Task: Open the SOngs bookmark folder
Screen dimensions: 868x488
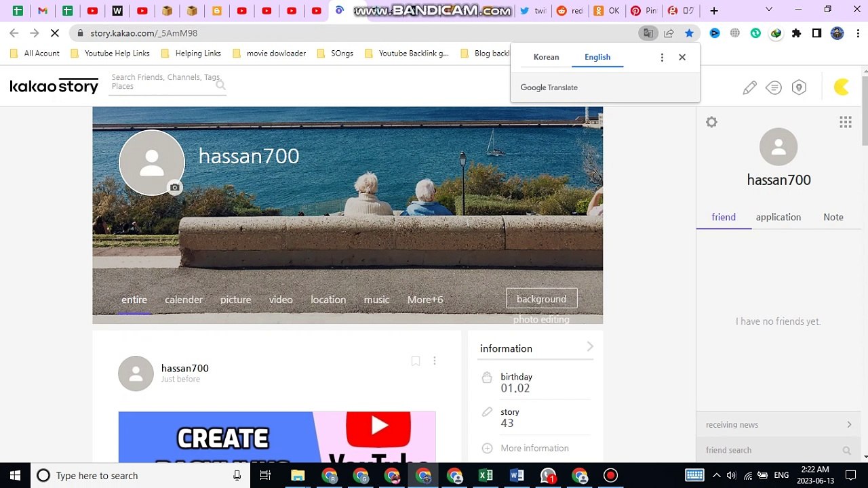Action: point(335,54)
